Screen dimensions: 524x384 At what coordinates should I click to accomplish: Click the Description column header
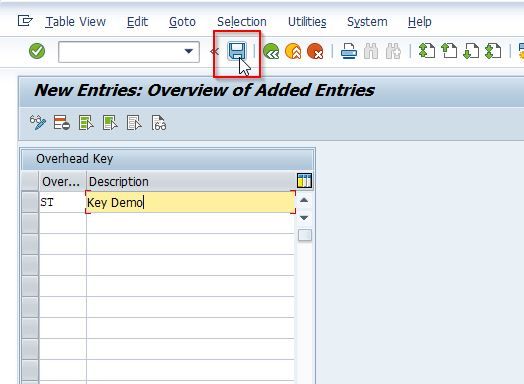pyautogui.click(x=191, y=181)
